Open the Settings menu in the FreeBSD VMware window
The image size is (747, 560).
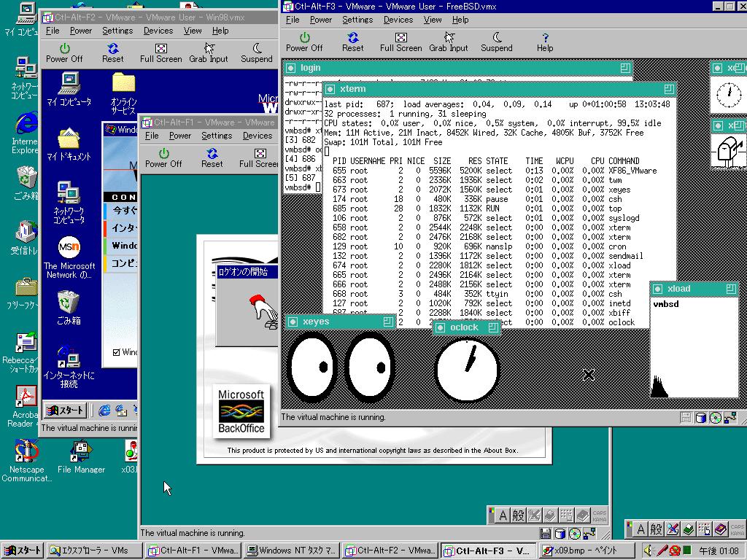tap(357, 20)
